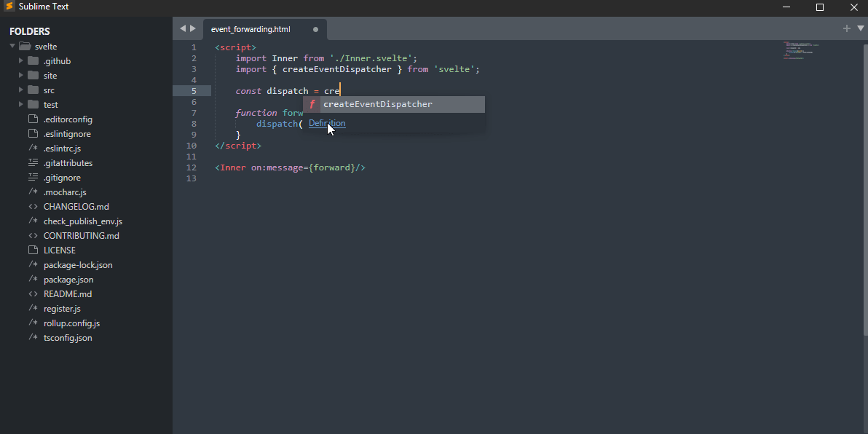Add a new tab with plus icon

pos(846,28)
